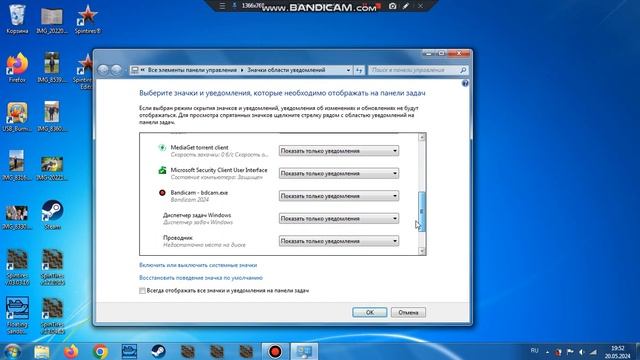640x360 pixels.
Task: Click the RU language indicator
Action: click(534, 351)
